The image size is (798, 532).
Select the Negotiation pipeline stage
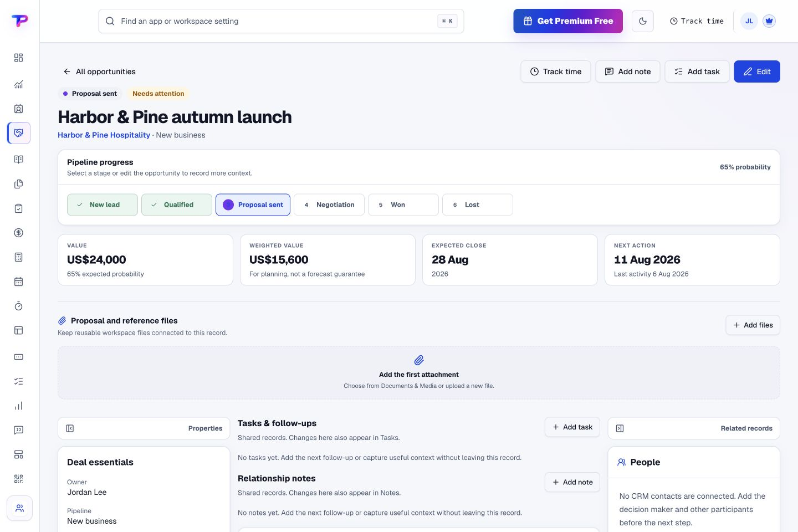(329, 204)
